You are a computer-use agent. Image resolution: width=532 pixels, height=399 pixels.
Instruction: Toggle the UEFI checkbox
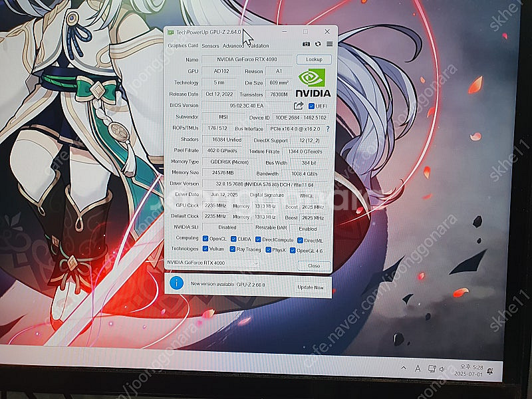(x=311, y=106)
